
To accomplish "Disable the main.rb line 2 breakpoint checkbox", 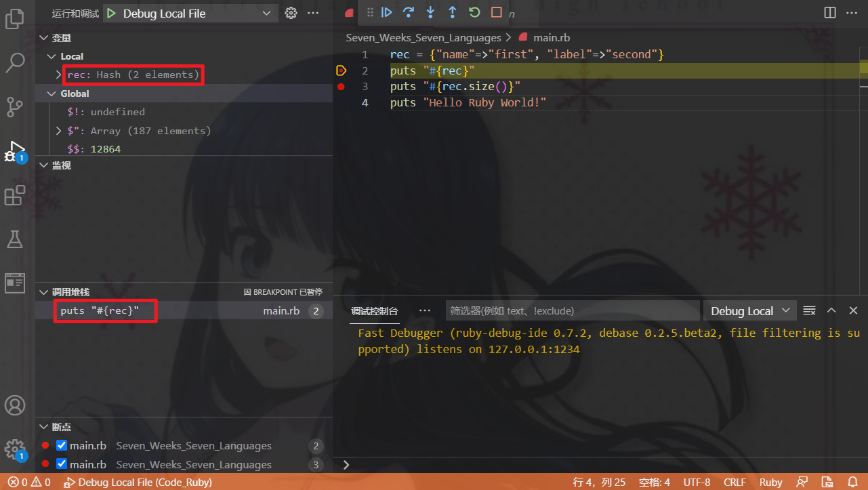I will pyautogui.click(x=60, y=445).
